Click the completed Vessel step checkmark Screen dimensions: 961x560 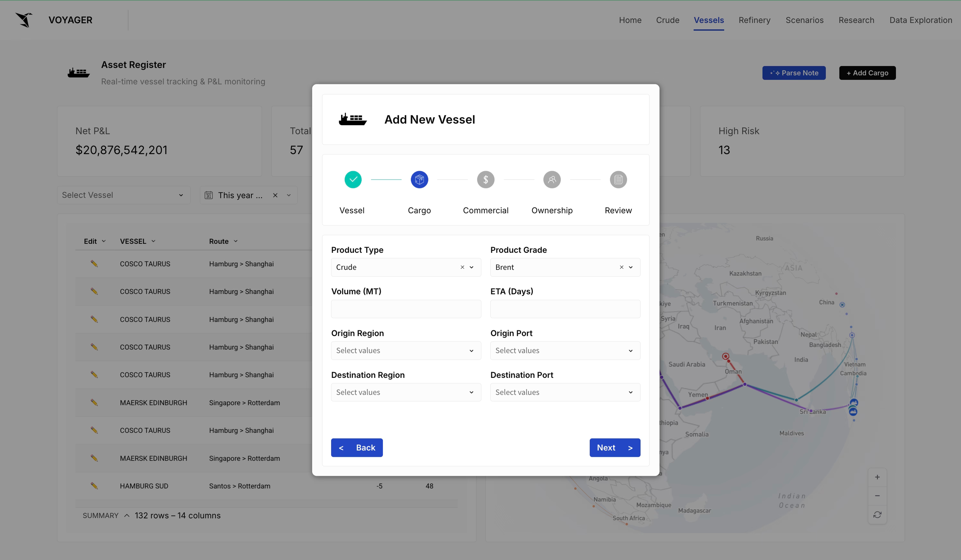tap(353, 180)
